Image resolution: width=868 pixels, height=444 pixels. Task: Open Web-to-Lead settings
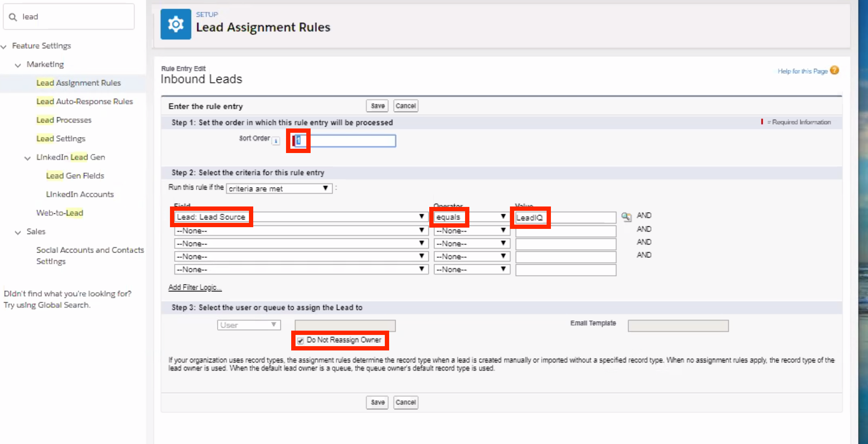[x=60, y=213]
